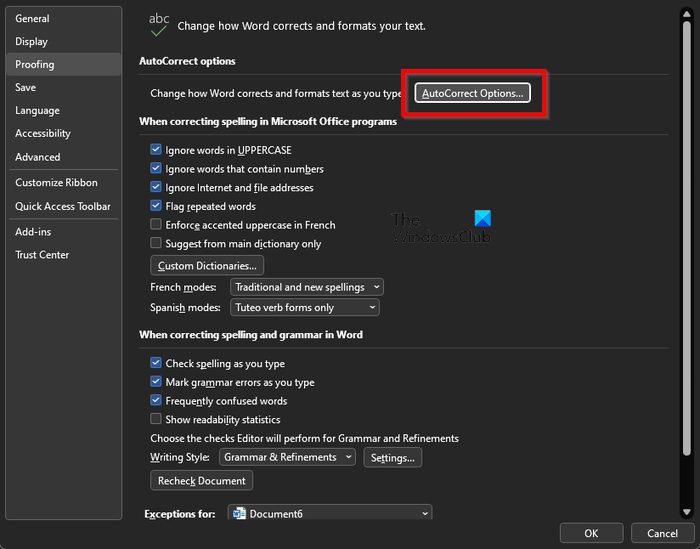Go to the Trust Center section
The width and height of the screenshot is (700, 549).
pos(42,255)
